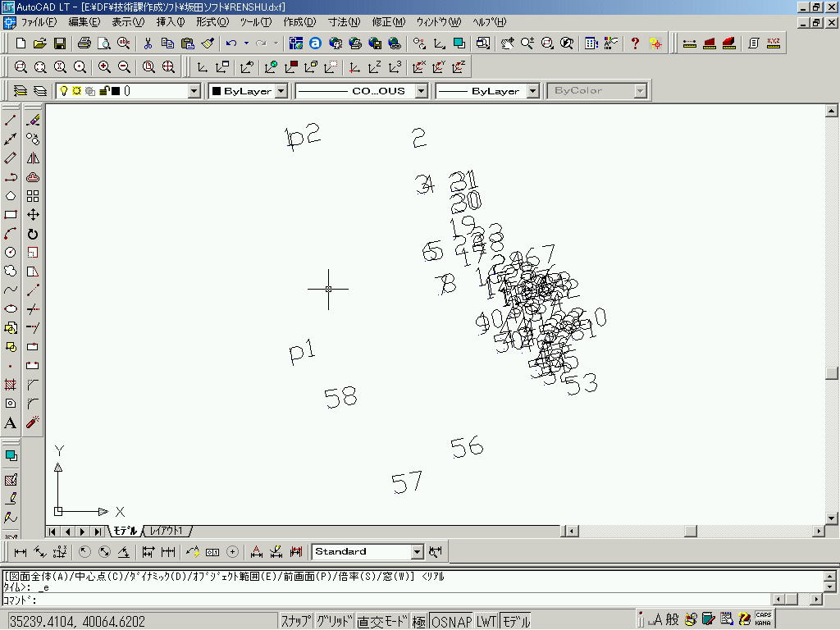Click the horizontal scrollbar right arrow
Viewport: 840px width, 630px height.
[x=819, y=532]
